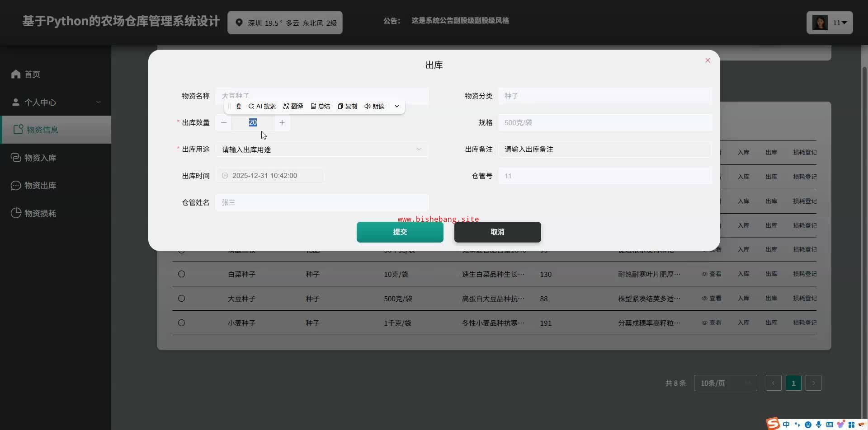Click the 取消 button

pyautogui.click(x=498, y=232)
